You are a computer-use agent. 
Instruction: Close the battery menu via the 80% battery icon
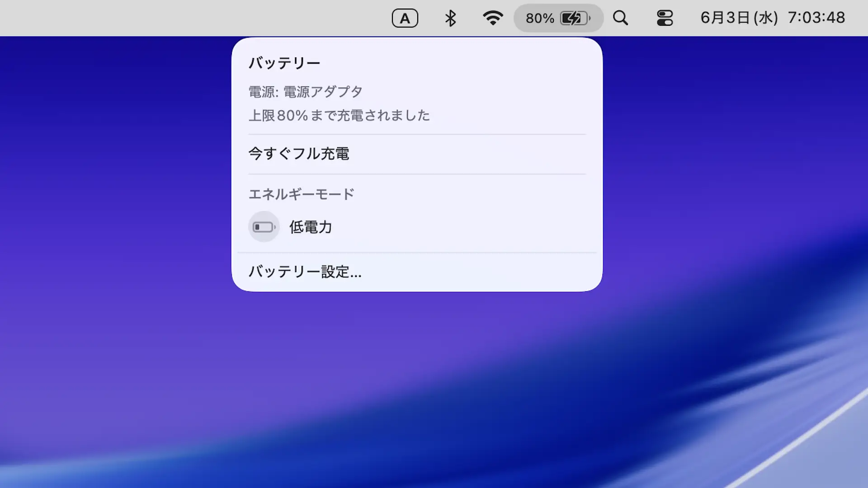point(558,18)
